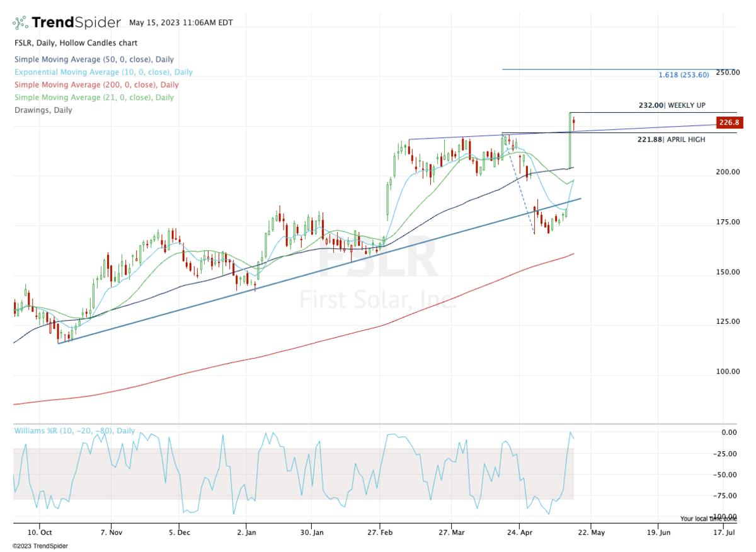Select the 232.00 WEEKLY UP level label
756x552 pixels.
(x=672, y=106)
